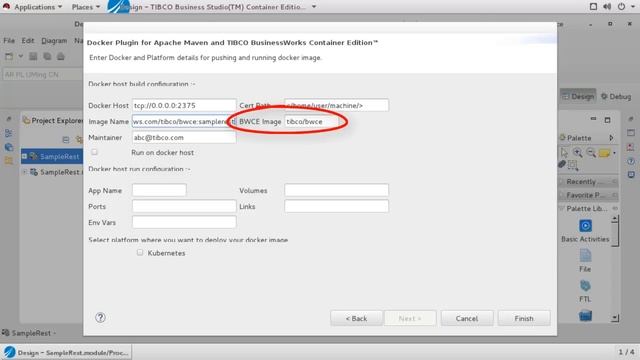Open the Diagram menu
This screenshot has width=640, height=360.
coord(54,40)
